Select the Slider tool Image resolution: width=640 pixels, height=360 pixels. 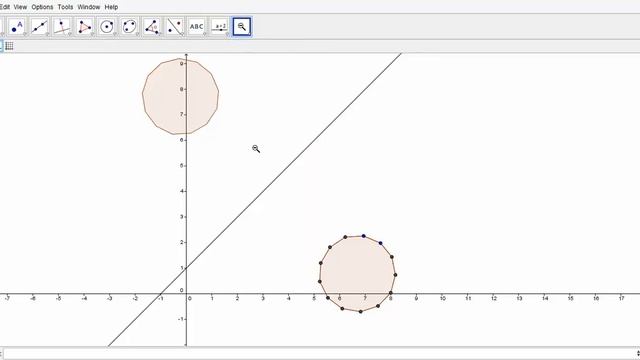[x=220, y=27]
